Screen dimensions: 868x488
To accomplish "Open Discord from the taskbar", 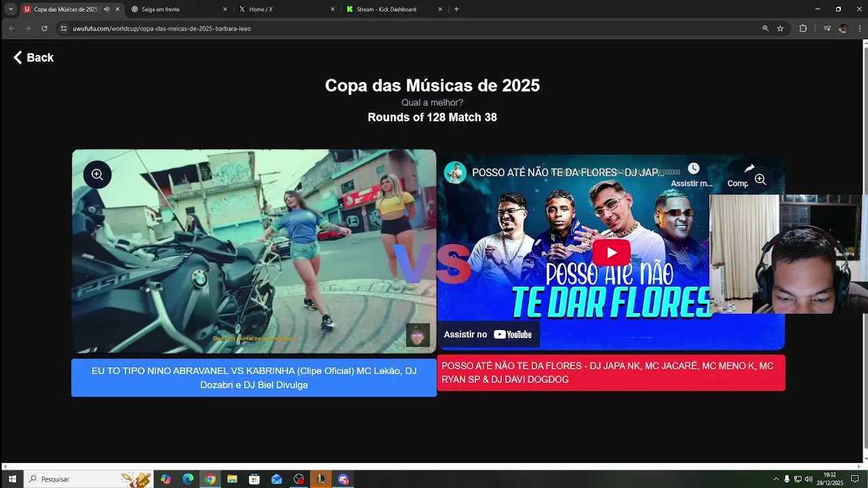I will point(343,479).
